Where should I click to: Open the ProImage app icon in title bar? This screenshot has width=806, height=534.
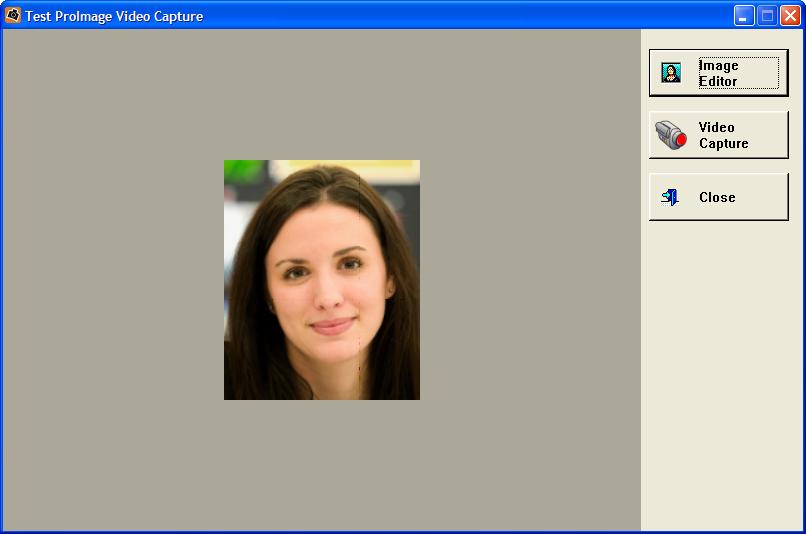tap(12, 15)
